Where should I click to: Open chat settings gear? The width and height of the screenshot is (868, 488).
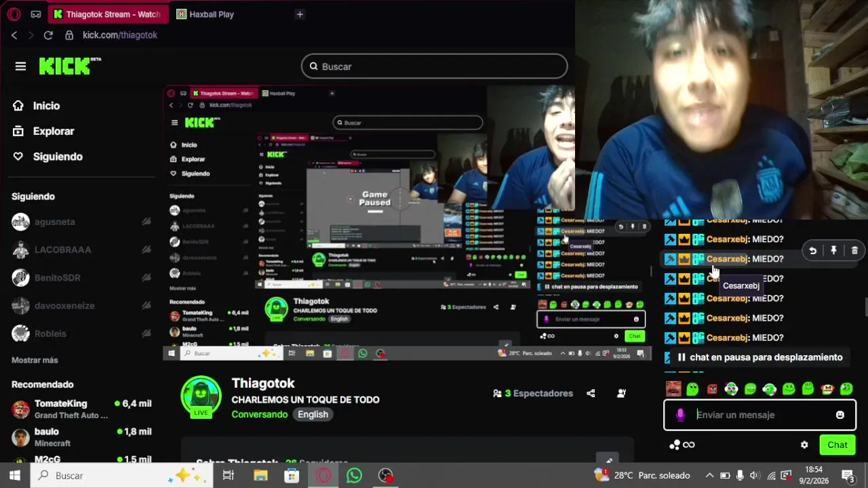tap(804, 445)
